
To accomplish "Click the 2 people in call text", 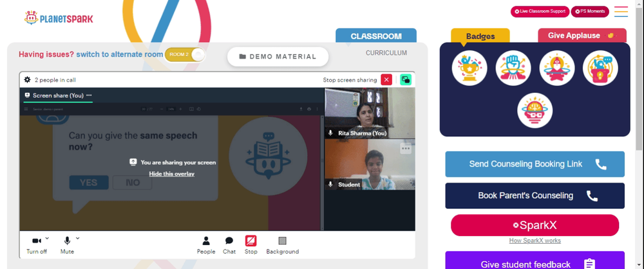I will 55,80.
